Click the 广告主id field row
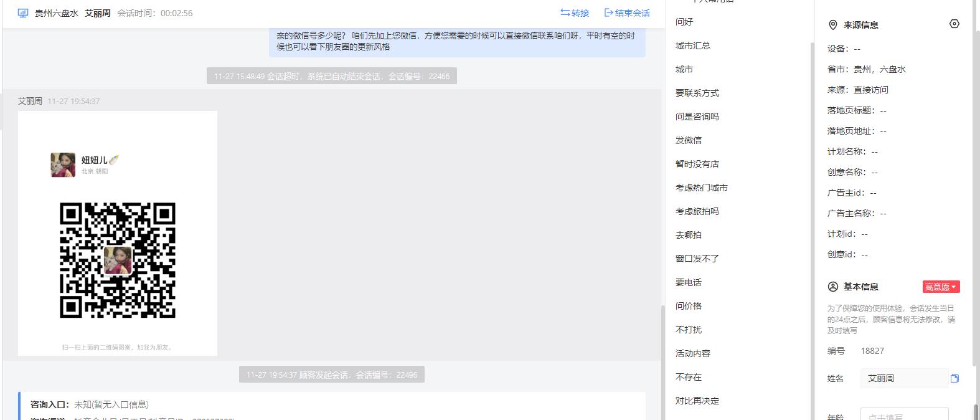This screenshot has height=420, width=980. 852,193
